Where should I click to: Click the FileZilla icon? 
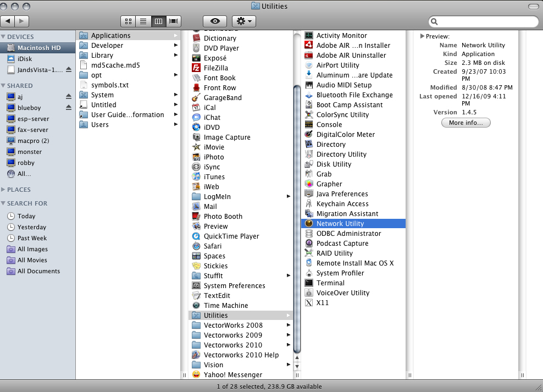(x=196, y=68)
